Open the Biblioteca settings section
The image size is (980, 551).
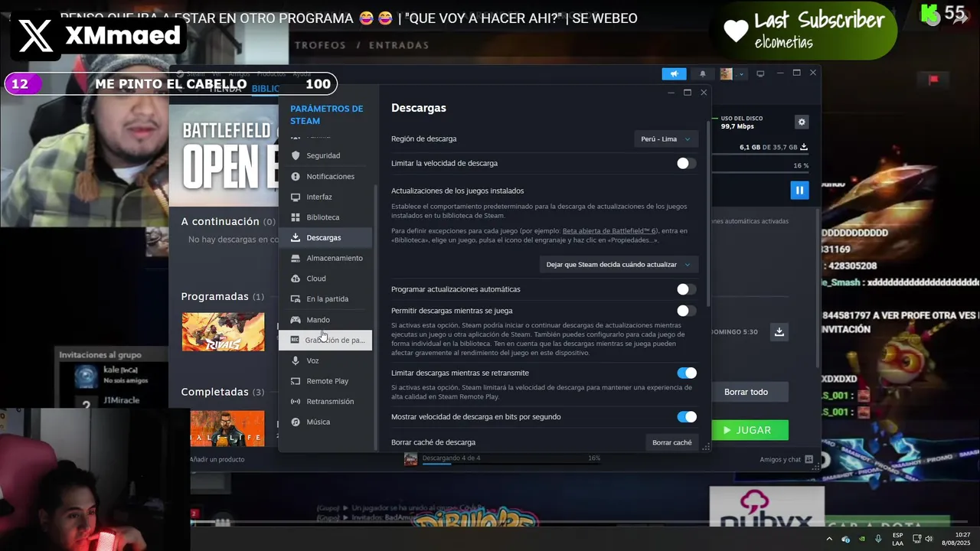[325, 217]
